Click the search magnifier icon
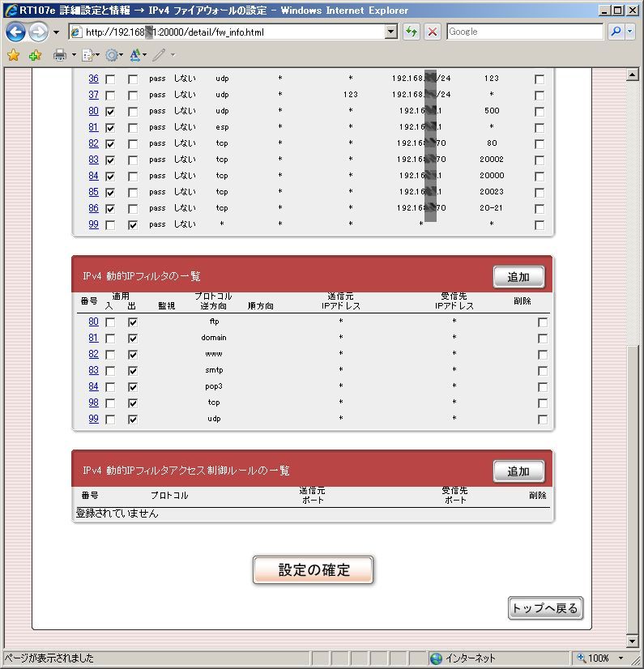The height and width of the screenshot is (669, 644). pyautogui.click(x=616, y=32)
